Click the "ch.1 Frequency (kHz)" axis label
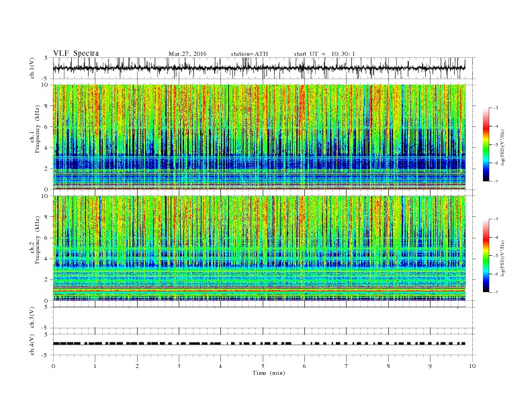This screenshot has width=532, height=411. tap(35, 129)
